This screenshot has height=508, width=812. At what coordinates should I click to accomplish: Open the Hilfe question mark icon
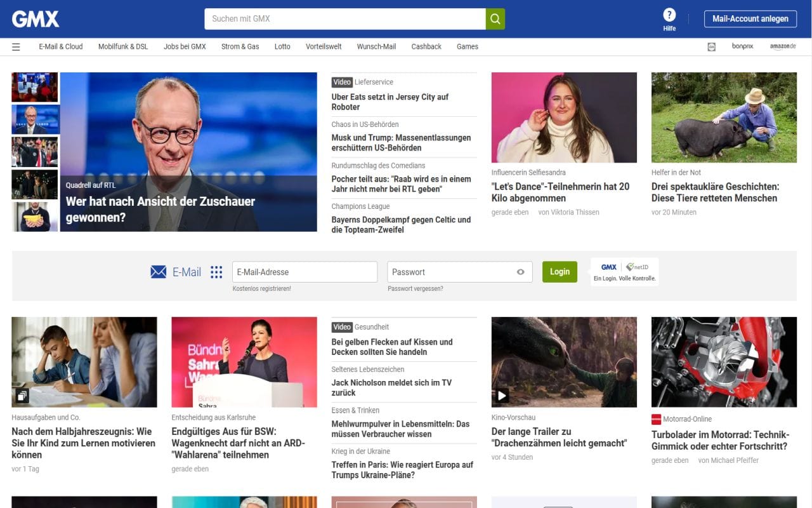coord(669,15)
